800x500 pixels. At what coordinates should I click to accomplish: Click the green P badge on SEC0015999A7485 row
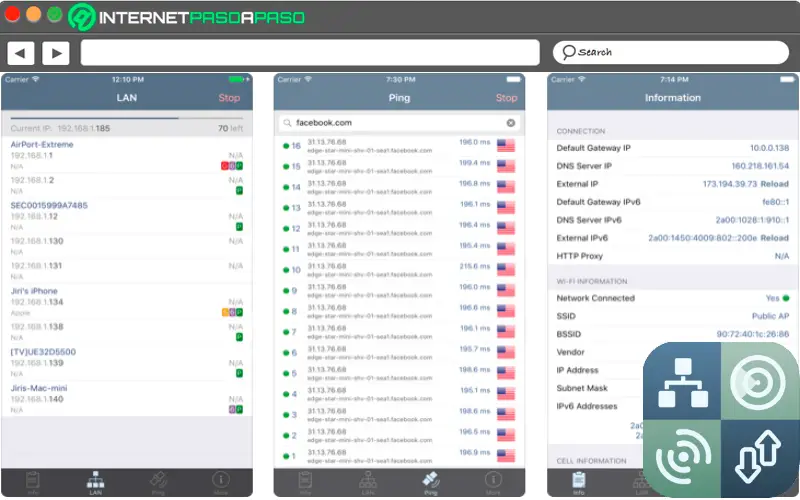[x=239, y=227]
